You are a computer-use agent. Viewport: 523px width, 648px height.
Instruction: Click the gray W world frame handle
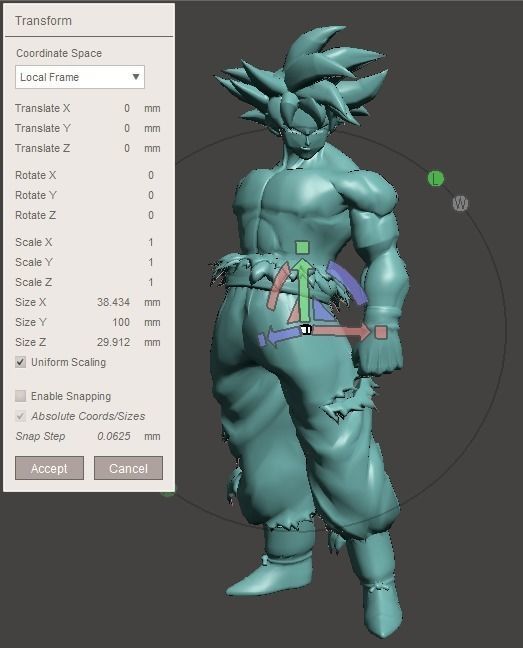pos(460,203)
